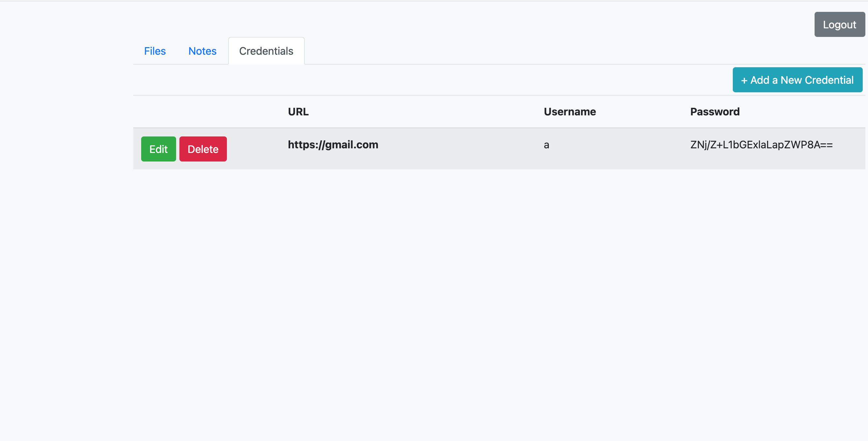Select the username value 'a'
Image resolution: width=868 pixels, height=441 pixels.
tap(546, 145)
